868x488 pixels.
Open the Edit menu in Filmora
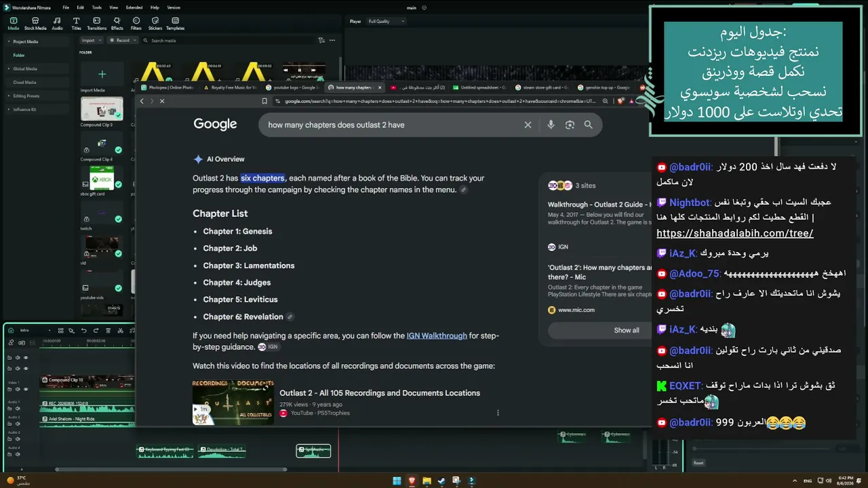[81, 7]
